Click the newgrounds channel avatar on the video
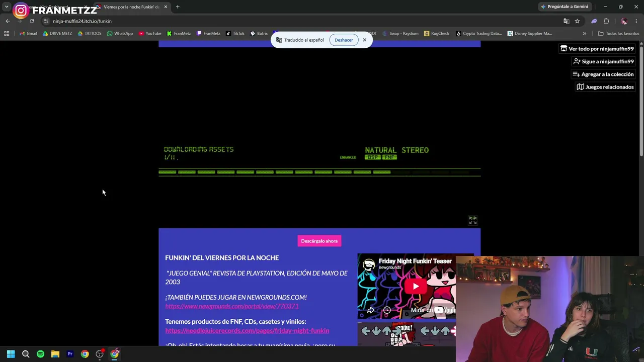The width and height of the screenshot is (644, 362). [x=369, y=264]
